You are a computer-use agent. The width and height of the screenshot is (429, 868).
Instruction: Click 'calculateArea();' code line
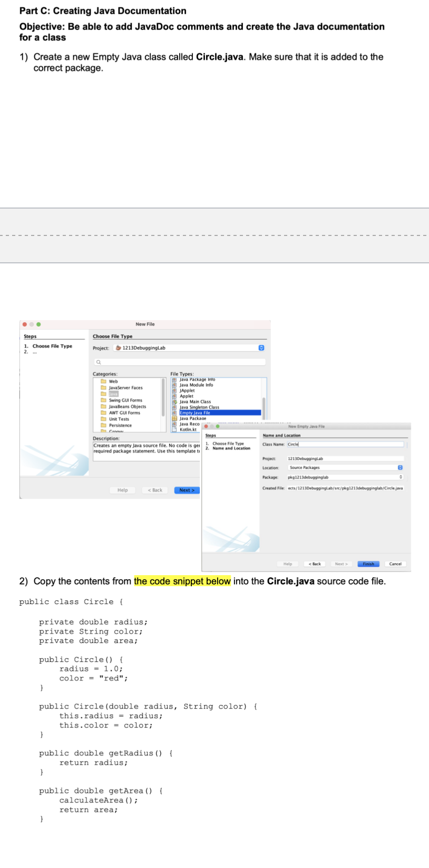pos(99,800)
